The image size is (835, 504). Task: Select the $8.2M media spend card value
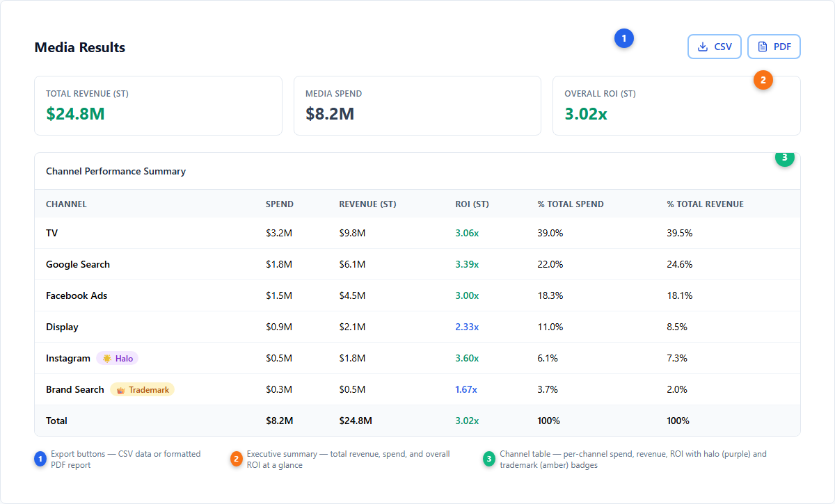(x=330, y=113)
